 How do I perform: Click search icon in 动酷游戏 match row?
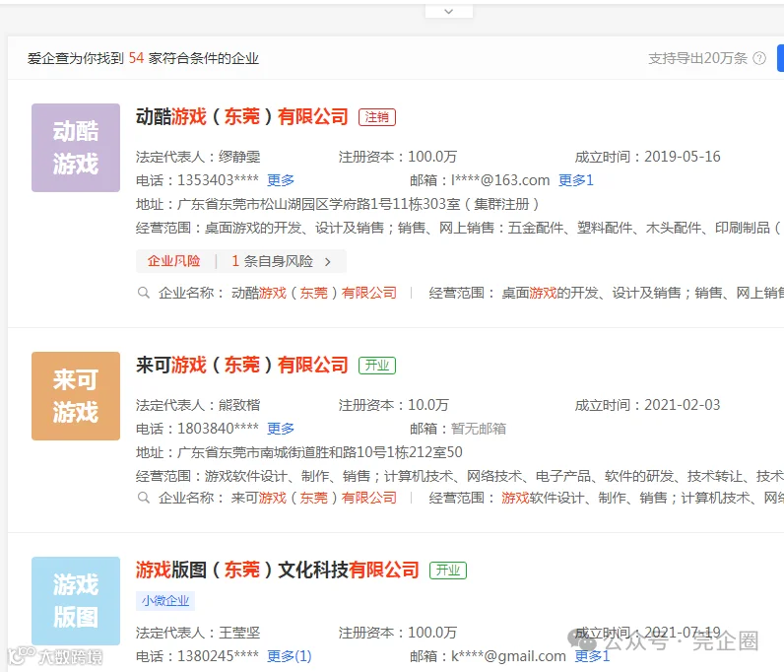[144, 293]
